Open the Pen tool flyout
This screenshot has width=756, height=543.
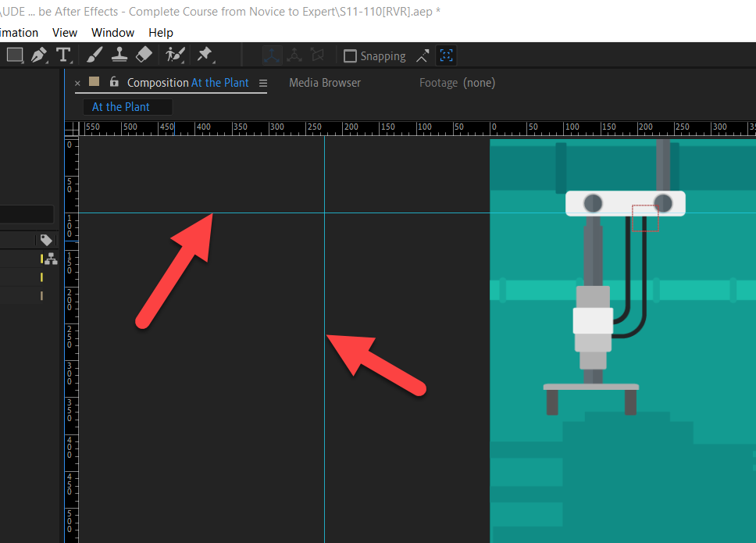click(x=48, y=62)
